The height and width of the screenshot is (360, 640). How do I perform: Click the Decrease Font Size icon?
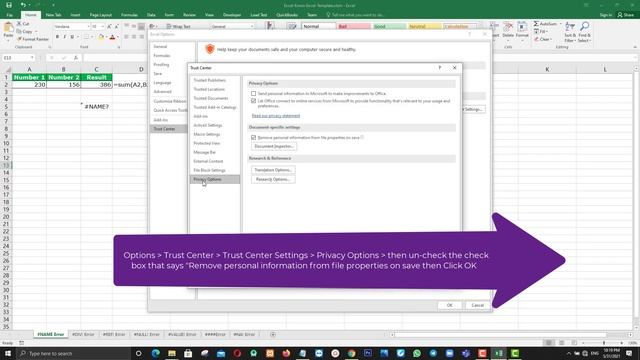pos(116,27)
